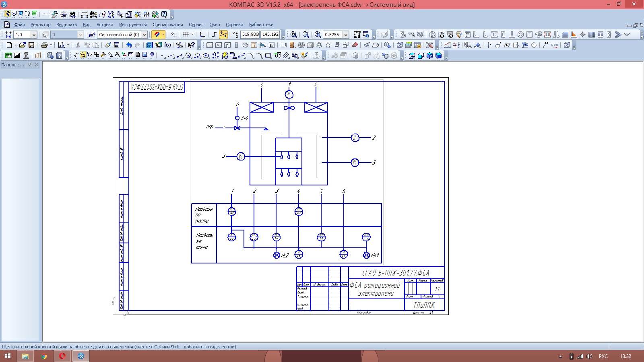Open the zoom factor 0.5255 dropdown
This screenshot has width=644, height=362.
346,35
